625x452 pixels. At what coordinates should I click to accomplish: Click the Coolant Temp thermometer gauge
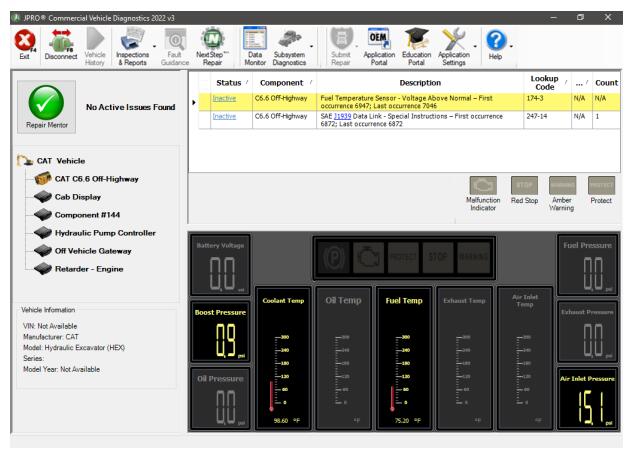[283, 358]
